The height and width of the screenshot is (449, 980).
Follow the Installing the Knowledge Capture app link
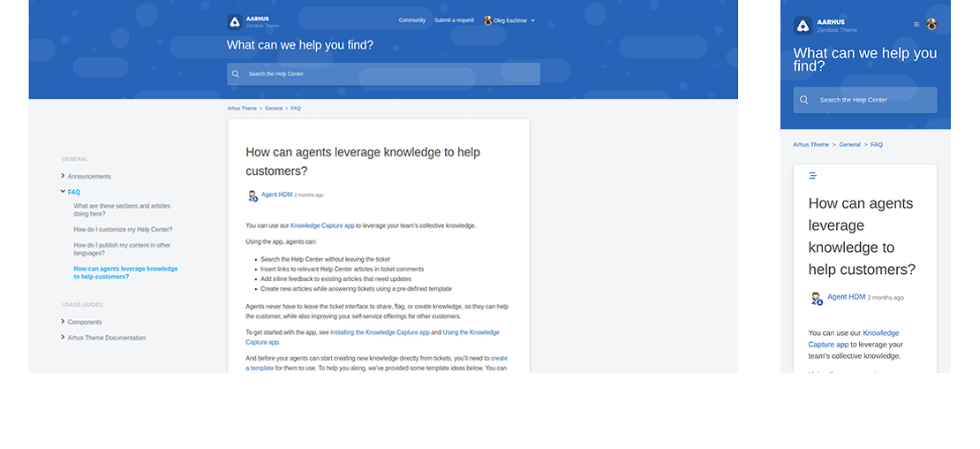click(380, 332)
